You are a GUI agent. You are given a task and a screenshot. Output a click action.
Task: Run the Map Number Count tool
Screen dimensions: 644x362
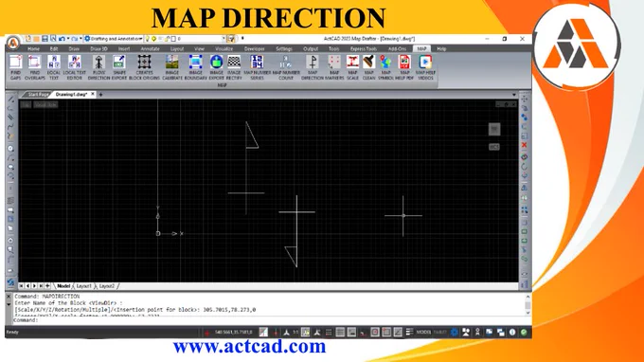286,67
